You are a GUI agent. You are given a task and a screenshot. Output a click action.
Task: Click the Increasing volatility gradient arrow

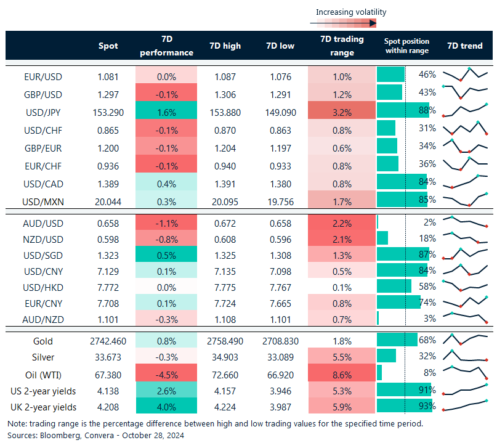[x=342, y=23]
